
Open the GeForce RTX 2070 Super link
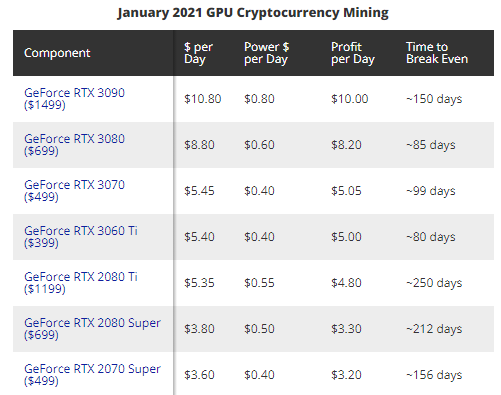[92, 375]
